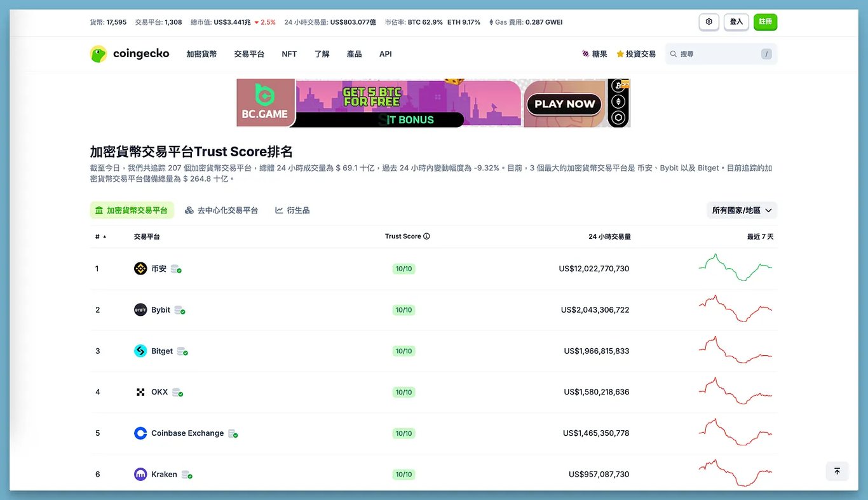Click the reserves badge next to Coinbase Exchange

pyautogui.click(x=233, y=433)
